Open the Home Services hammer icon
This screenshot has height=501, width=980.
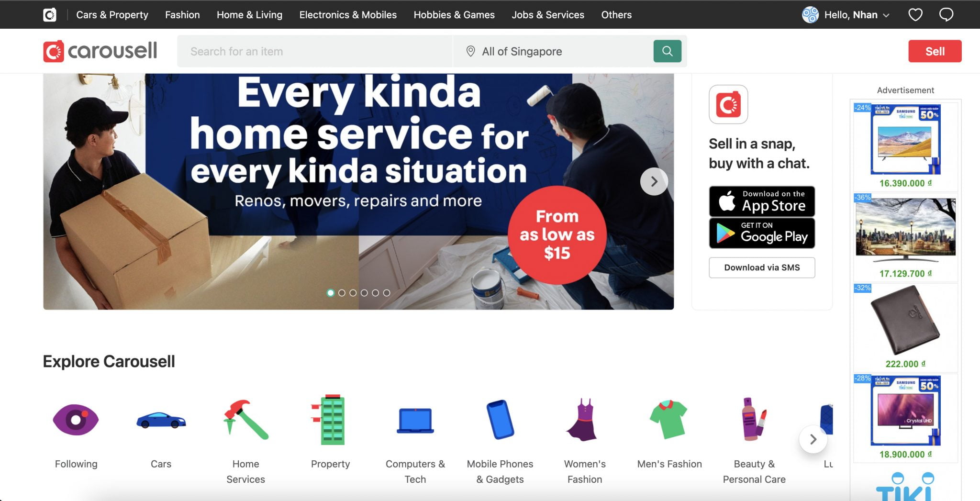pos(245,420)
